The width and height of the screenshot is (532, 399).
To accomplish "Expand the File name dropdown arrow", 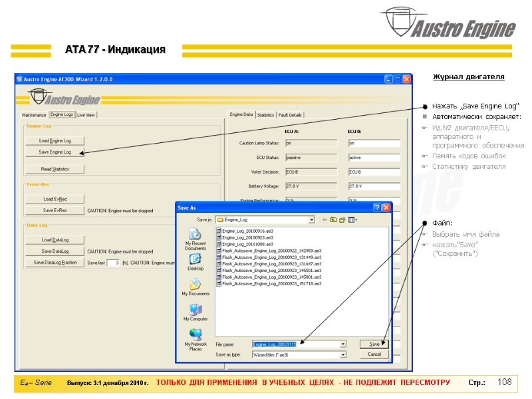I will [343, 344].
